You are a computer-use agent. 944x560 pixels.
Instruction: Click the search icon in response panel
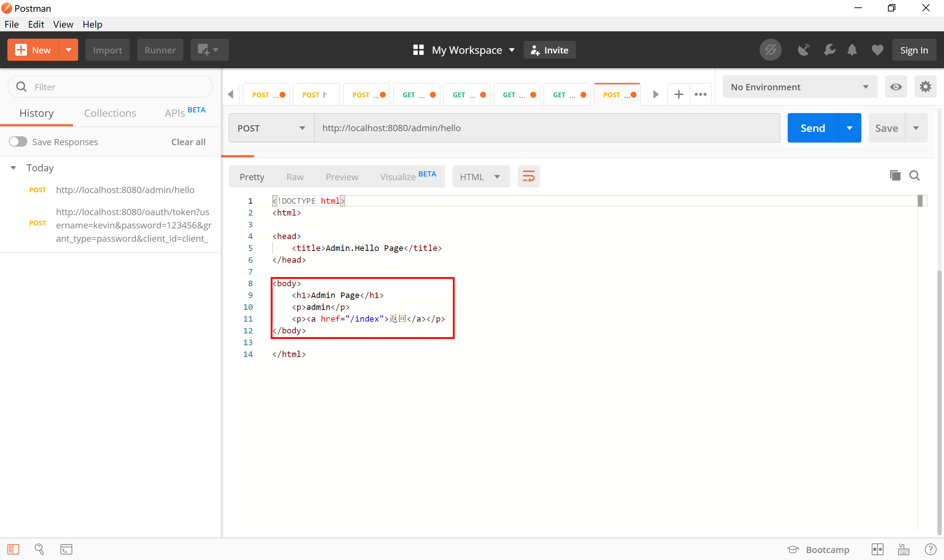tap(914, 175)
